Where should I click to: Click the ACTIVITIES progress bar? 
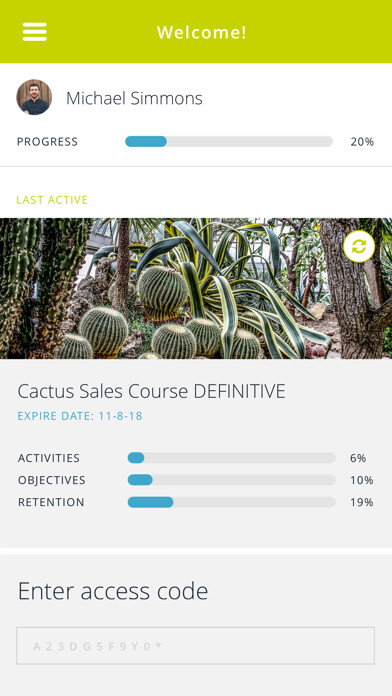(231, 458)
